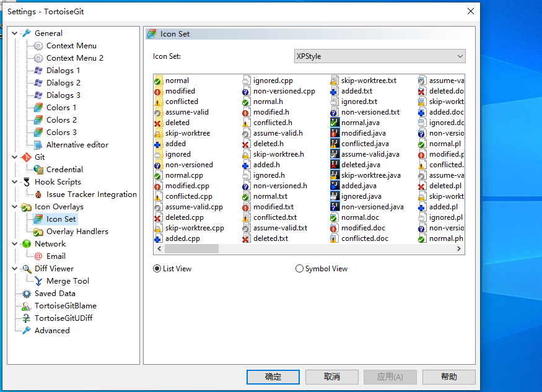Screen dimensions: 542x392
Task: Collapse the Icon Overlays tree node
Action: click(x=14, y=207)
